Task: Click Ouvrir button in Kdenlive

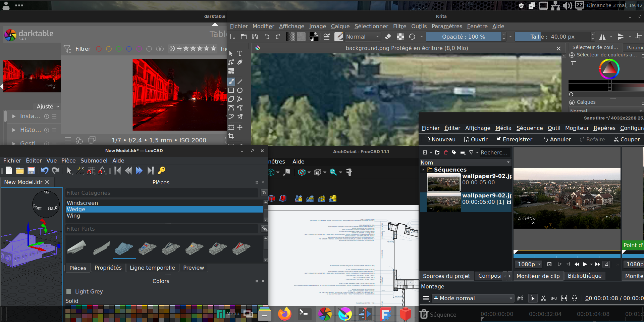Action: click(476, 139)
